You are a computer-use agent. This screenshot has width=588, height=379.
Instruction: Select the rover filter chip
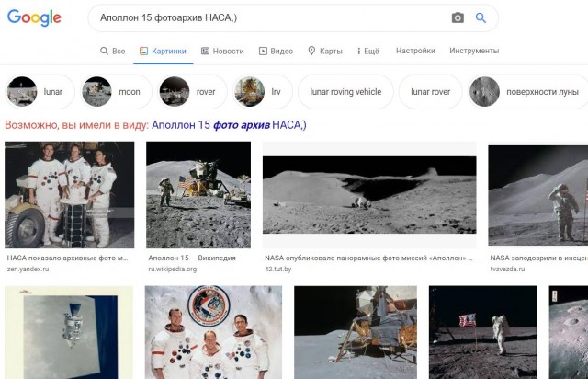[192, 92]
